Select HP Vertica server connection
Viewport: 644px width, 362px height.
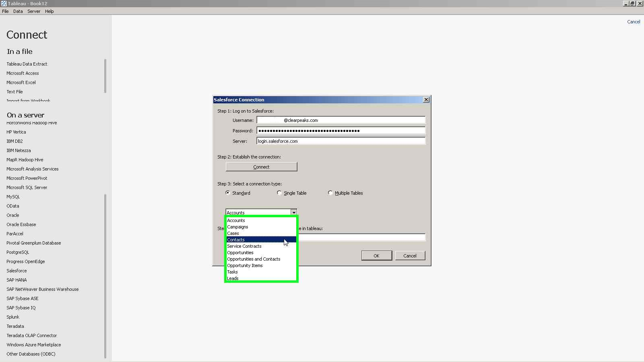click(16, 132)
